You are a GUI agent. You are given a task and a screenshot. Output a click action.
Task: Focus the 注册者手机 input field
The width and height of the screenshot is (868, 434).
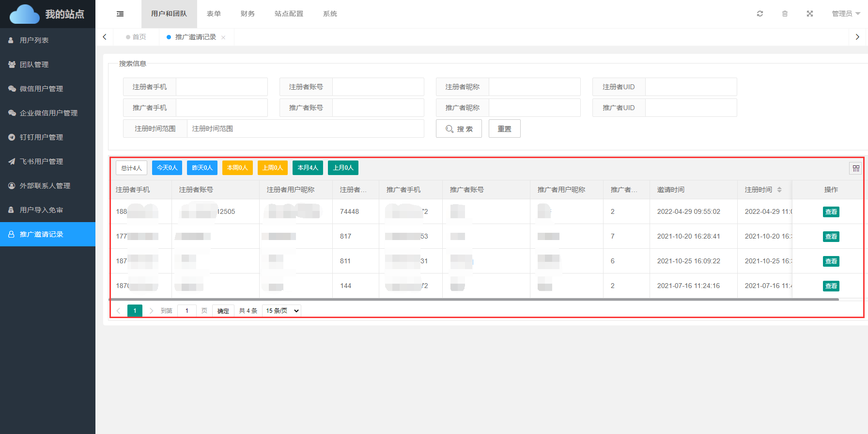click(221, 87)
